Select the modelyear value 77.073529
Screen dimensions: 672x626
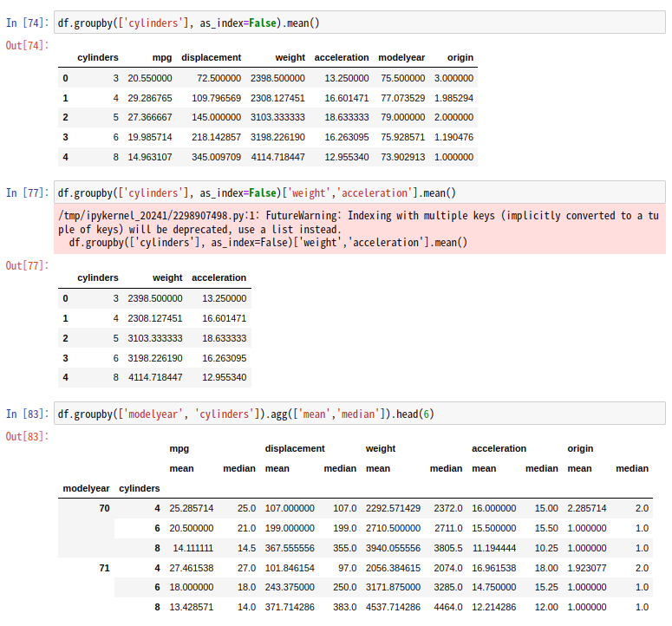[403, 98]
